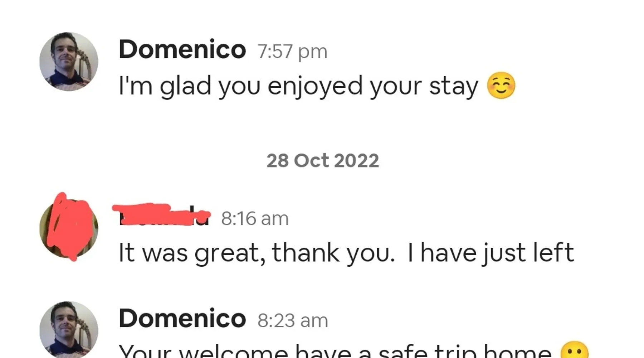Click the sentence 'It was great, thank you.'
Viewport: 644px width, 358px height.
[256, 253]
